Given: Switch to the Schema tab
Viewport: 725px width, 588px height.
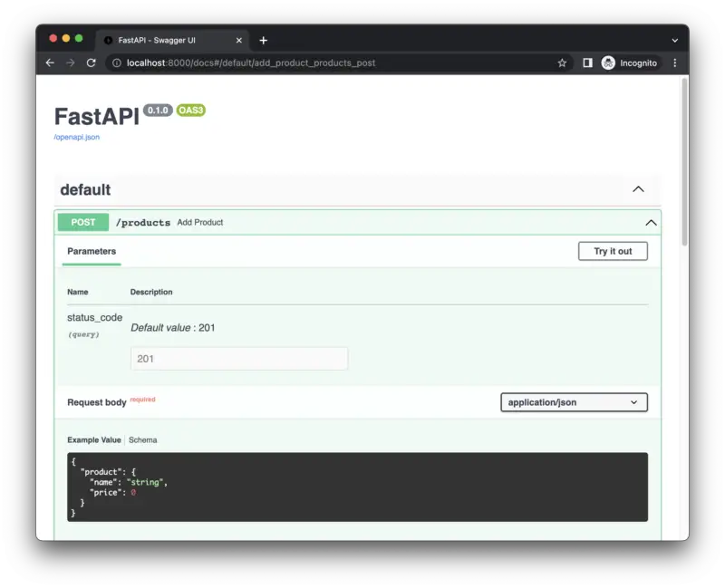Looking at the screenshot, I should tap(143, 440).
